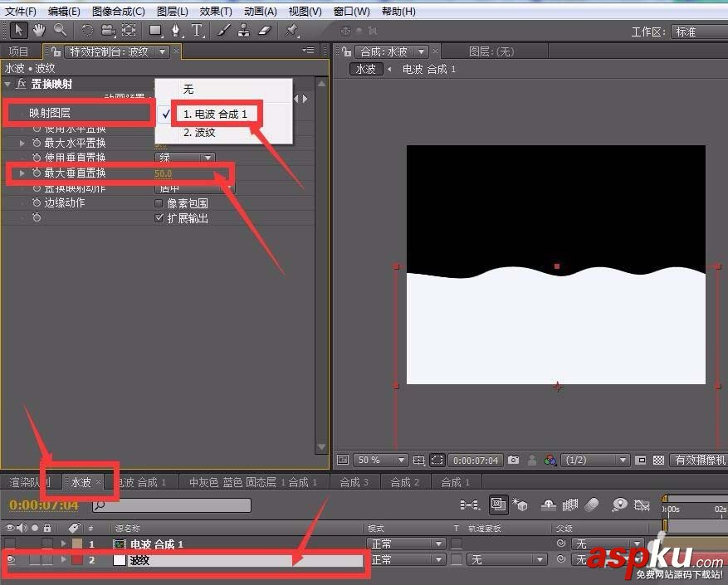Hide the 波纹 layer with eye toggle
The width and height of the screenshot is (728, 585).
[x=10, y=560]
